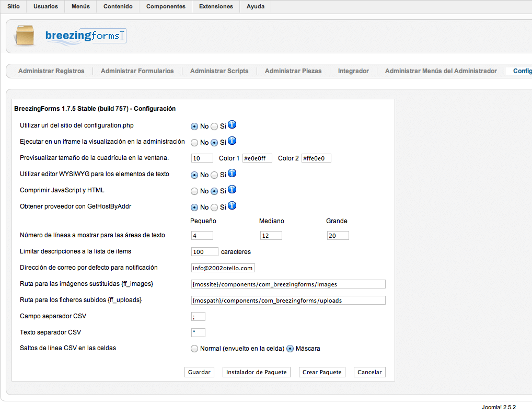Focus the Mediano lines field
This screenshot has height=416, width=532.
pyautogui.click(x=271, y=236)
